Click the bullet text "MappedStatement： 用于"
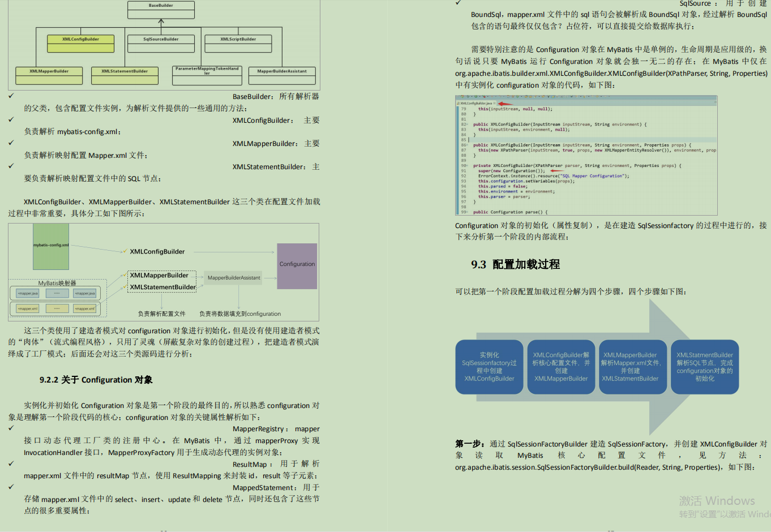This screenshot has width=771, height=532. 276,487
